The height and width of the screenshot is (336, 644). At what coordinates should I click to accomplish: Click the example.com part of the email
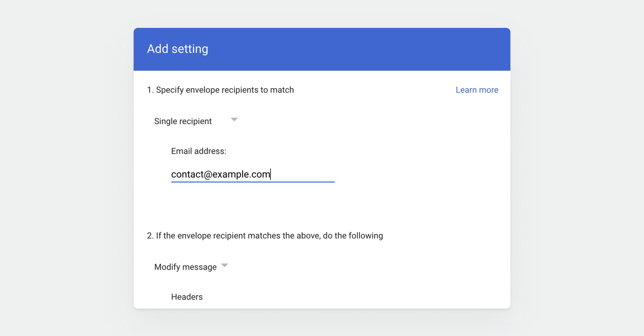(241, 174)
